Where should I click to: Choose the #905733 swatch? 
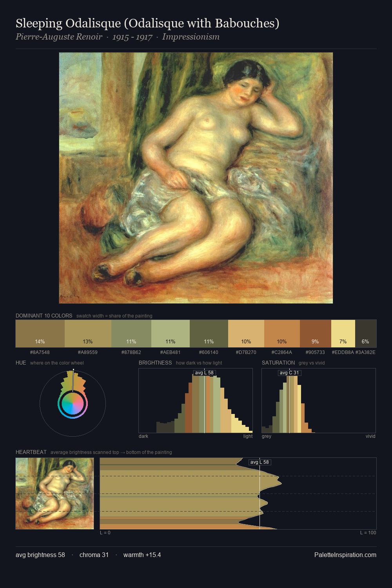(x=316, y=334)
